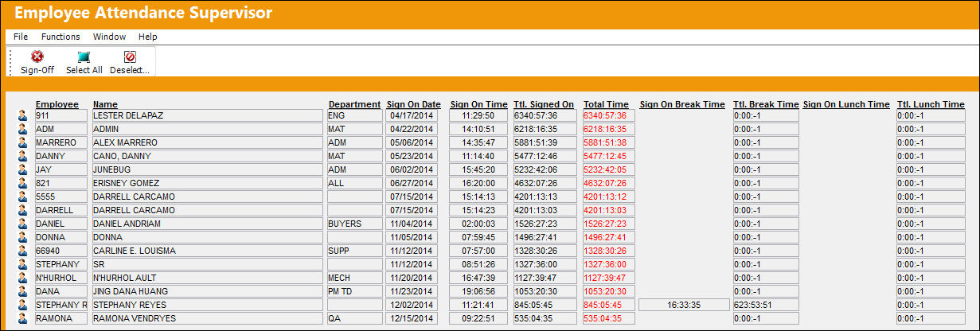The image size is (980, 331).
Task: Open the File menu
Action: [x=21, y=37]
